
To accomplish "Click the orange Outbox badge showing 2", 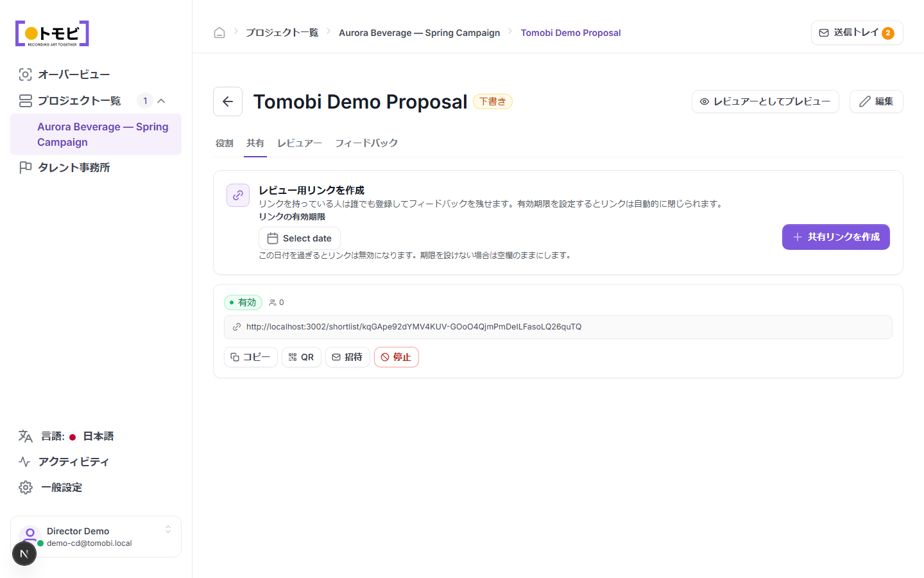I will [888, 33].
